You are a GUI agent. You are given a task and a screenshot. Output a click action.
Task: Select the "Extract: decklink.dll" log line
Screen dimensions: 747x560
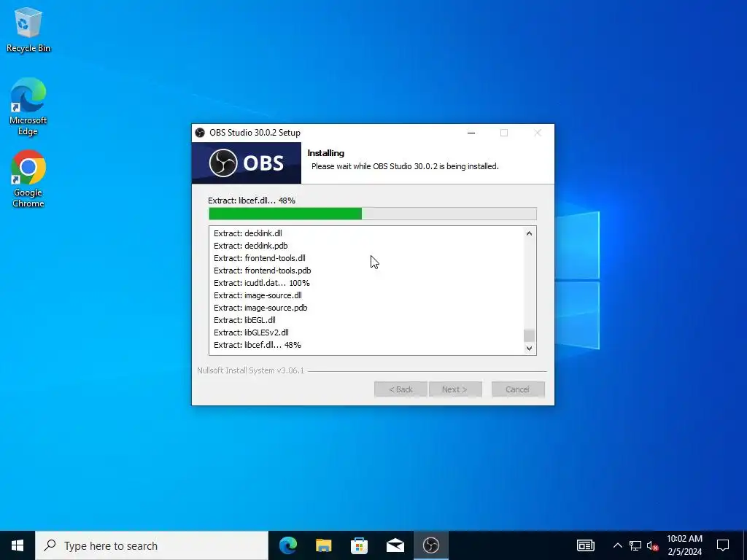248,233
